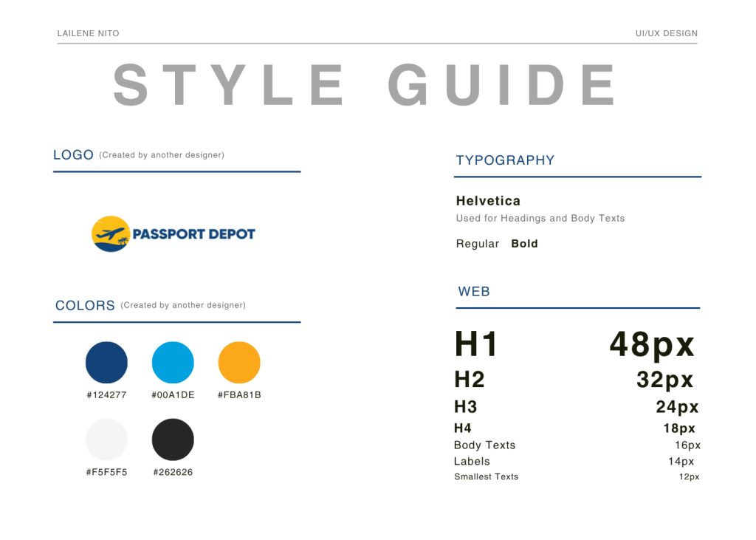The width and height of the screenshot is (756, 540).
Task: Select the bright blue #00A1DE swatch
Action: point(173,363)
